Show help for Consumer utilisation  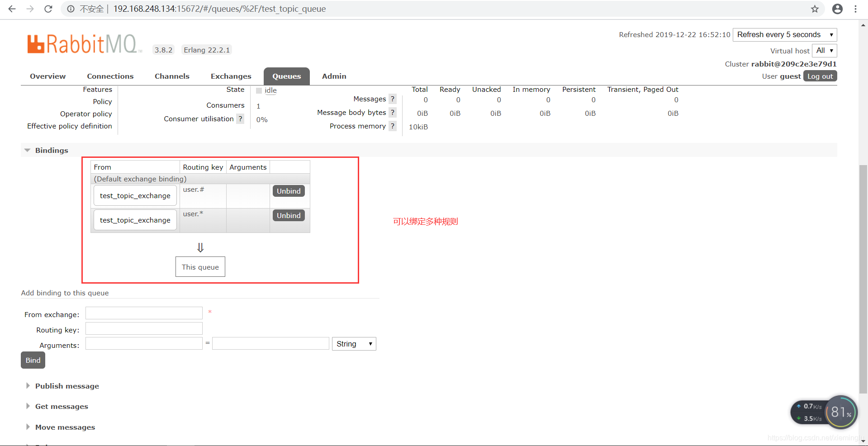tap(241, 119)
